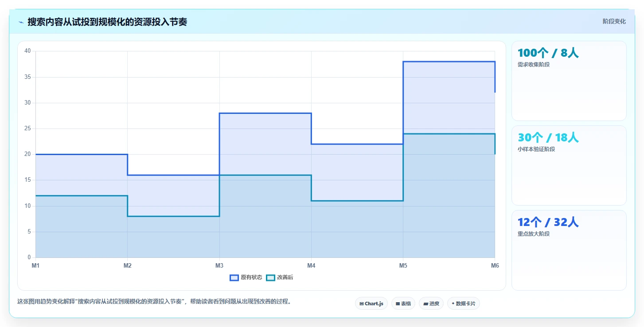
Task: Click the y-axis value 10
Action: (27, 206)
